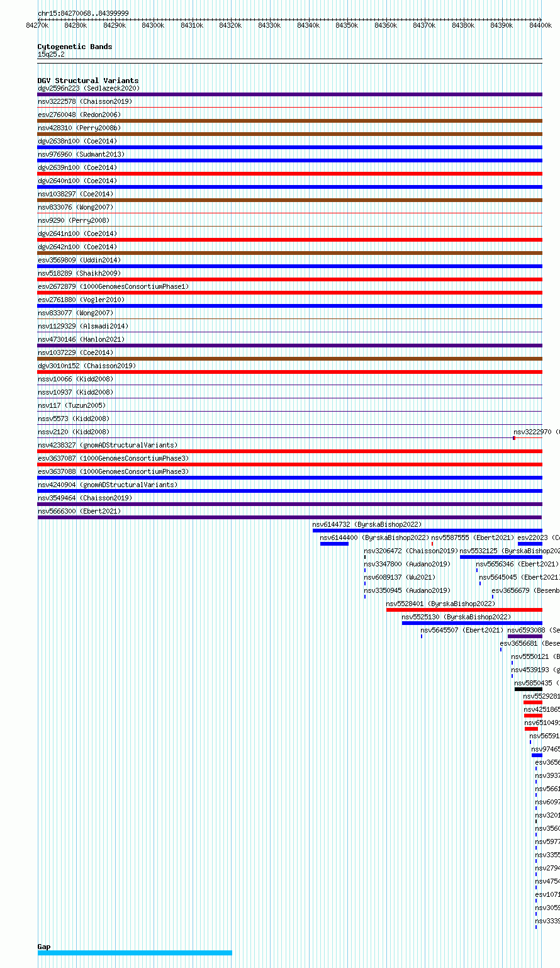Click esv3569809 (Uddin2014) label
Viewport: 560px width, 968px height.
tap(79, 260)
